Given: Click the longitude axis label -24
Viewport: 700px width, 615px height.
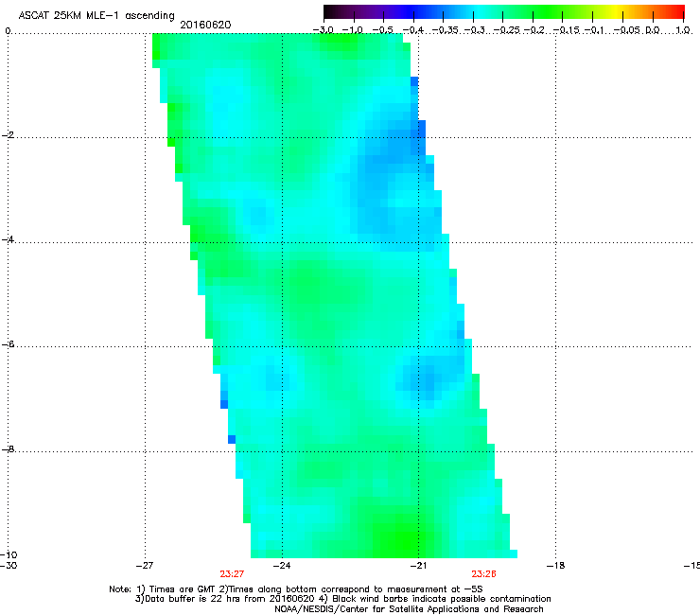Looking at the screenshot, I should click(282, 565).
